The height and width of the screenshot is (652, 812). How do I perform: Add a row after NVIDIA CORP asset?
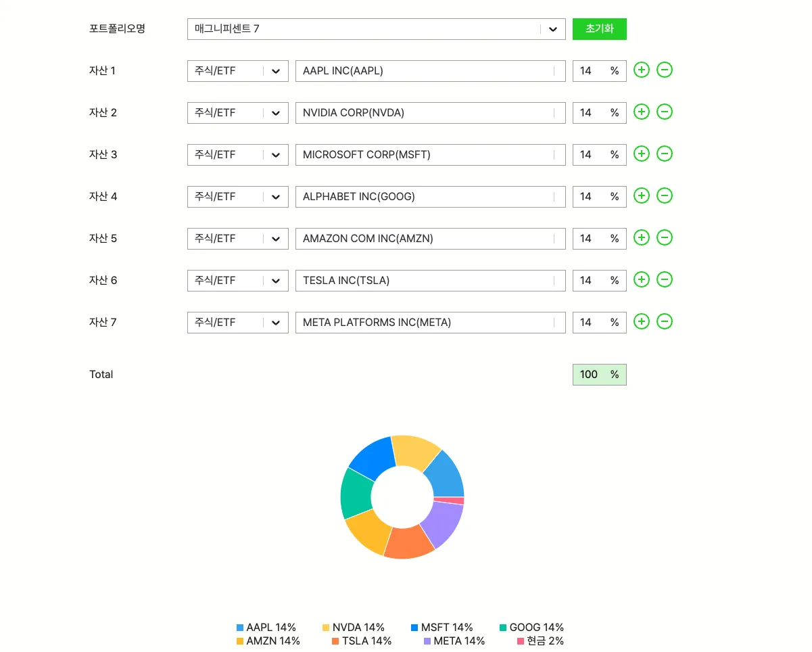[x=641, y=112]
